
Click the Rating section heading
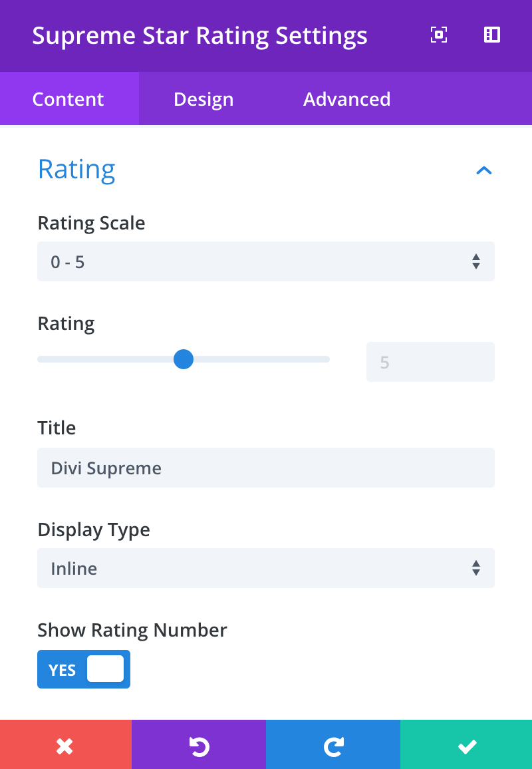[x=76, y=169]
